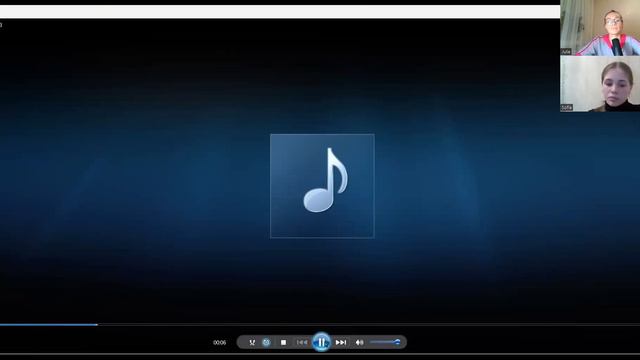This screenshot has height=360, width=640.
Task: Click the elapsed time 00:06
Action: tap(219, 342)
